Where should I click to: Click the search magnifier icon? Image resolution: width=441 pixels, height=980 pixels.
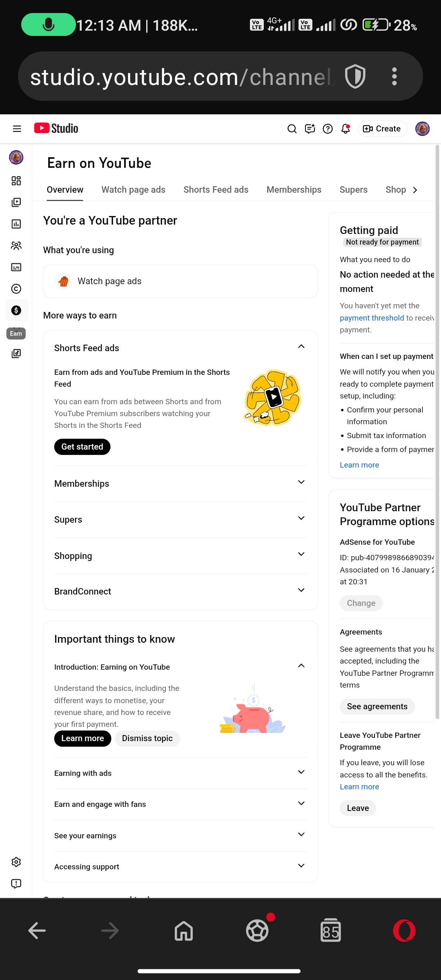(x=292, y=129)
